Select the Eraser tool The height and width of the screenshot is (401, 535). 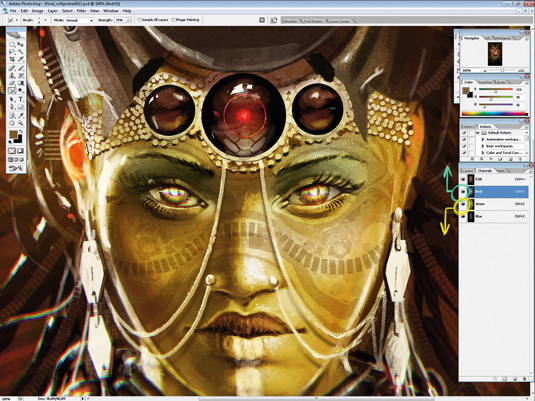coord(12,83)
